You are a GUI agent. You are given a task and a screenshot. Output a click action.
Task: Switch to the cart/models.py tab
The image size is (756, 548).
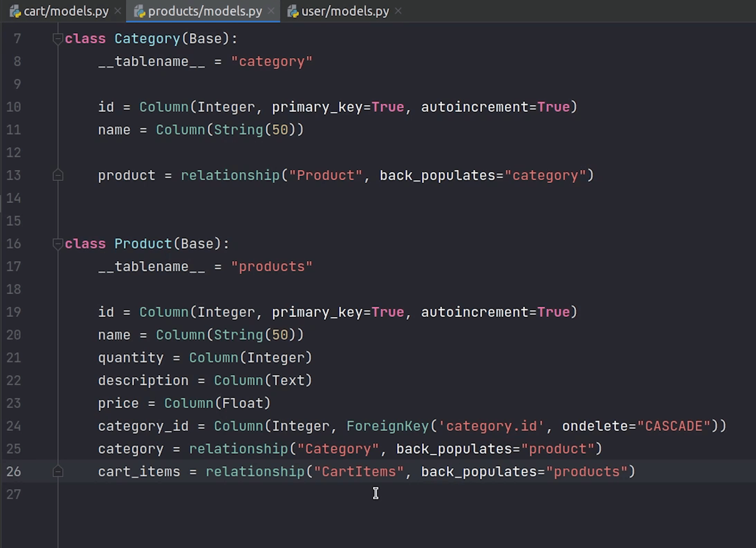tap(66, 11)
